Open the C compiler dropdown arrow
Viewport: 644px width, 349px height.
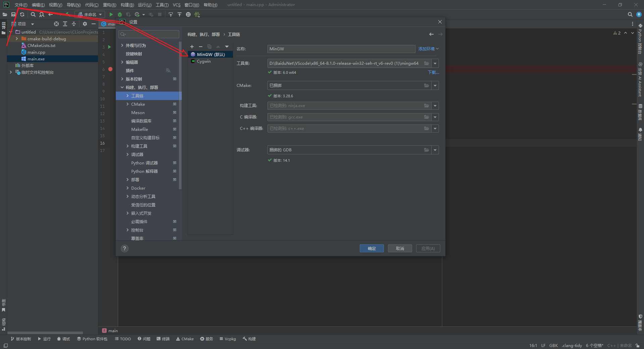[x=435, y=117]
